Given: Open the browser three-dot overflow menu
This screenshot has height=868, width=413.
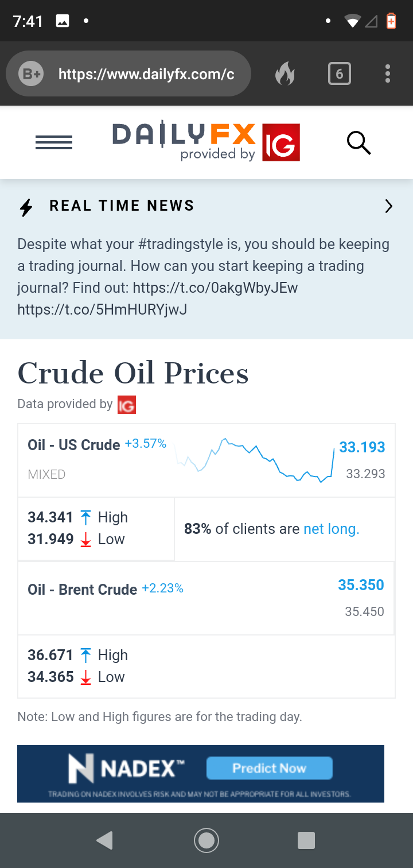Looking at the screenshot, I should [x=388, y=74].
